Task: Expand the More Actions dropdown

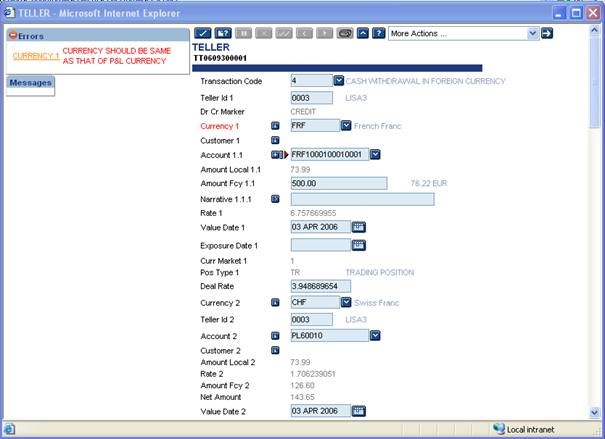Action: (x=532, y=33)
